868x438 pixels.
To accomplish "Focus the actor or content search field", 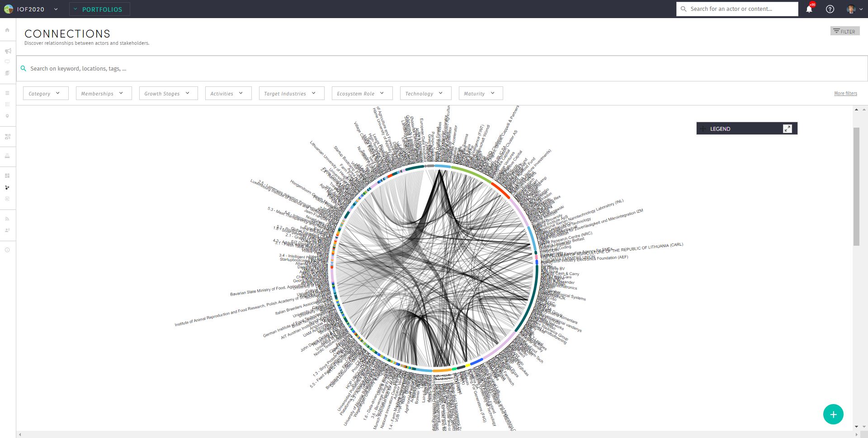I will click(737, 9).
